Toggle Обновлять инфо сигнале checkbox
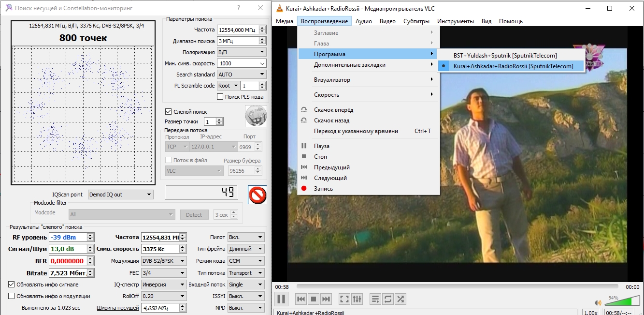 coord(12,285)
